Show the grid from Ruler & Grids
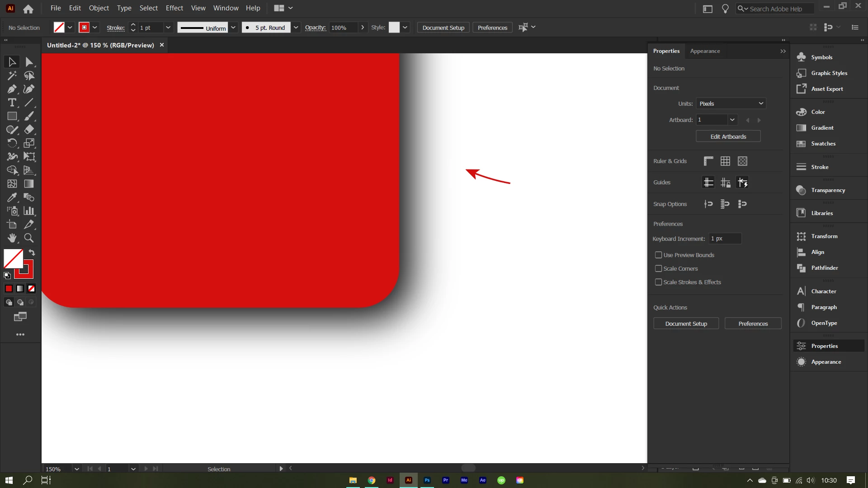The width and height of the screenshot is (868, 488). click(725, 161)
